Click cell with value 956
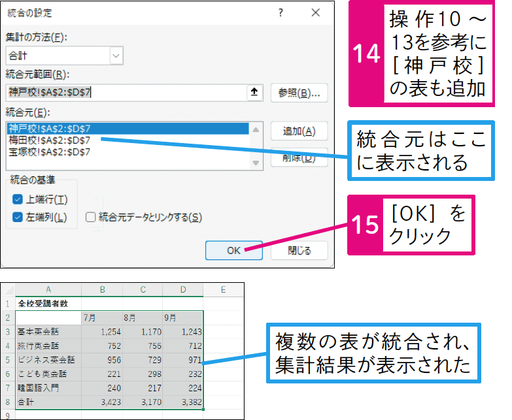Viewport: 512px width, 420px height. 102,360
